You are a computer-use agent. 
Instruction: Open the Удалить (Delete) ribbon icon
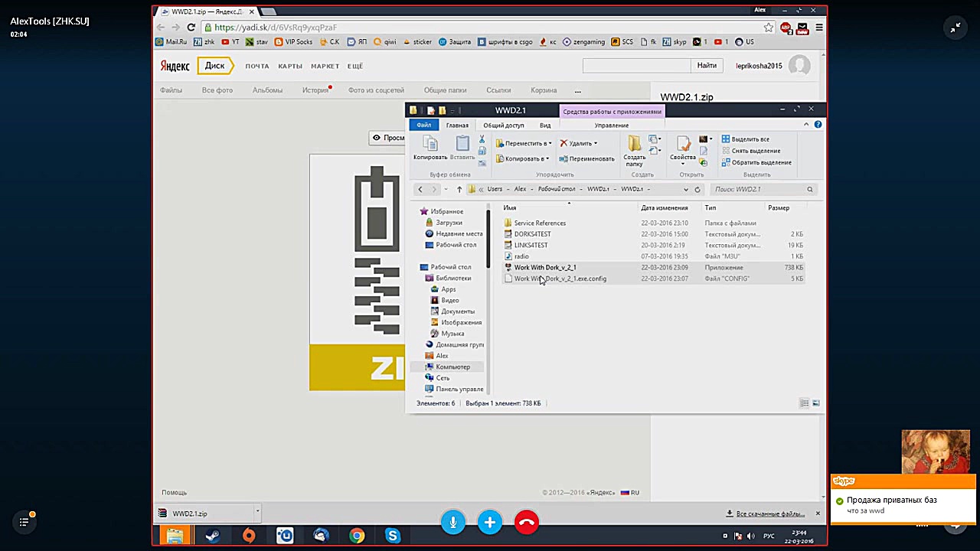576,143
